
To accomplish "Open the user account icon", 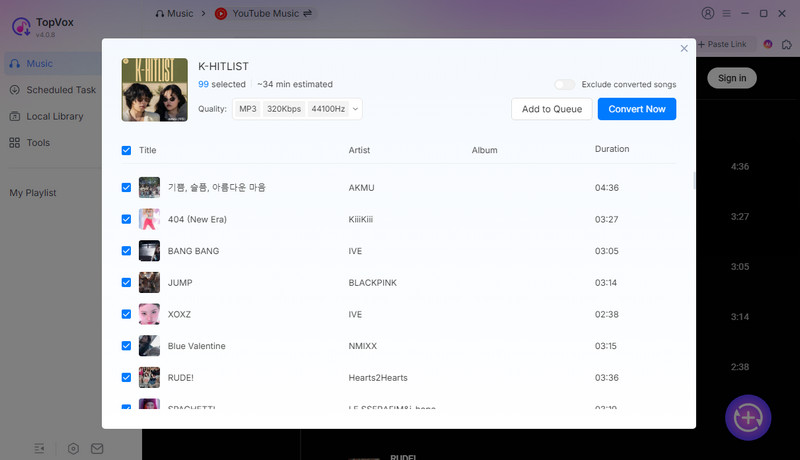I will [x=708, y=13].
